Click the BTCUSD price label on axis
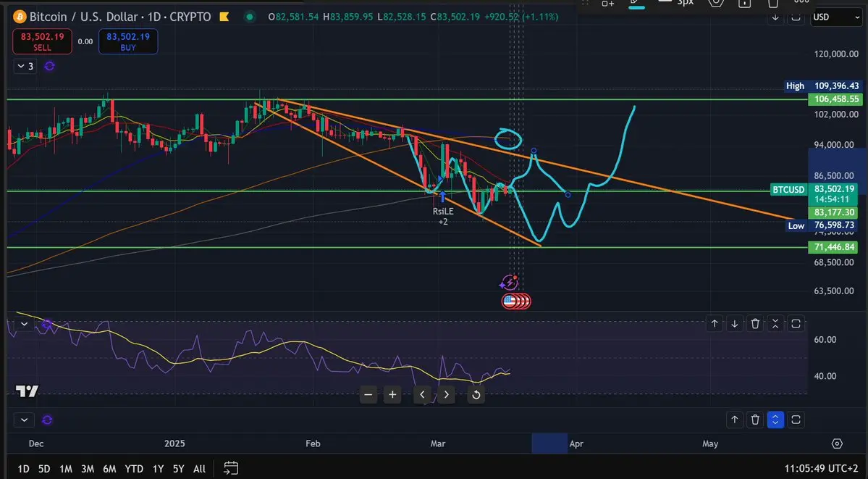868x479 pixels. 788,190
